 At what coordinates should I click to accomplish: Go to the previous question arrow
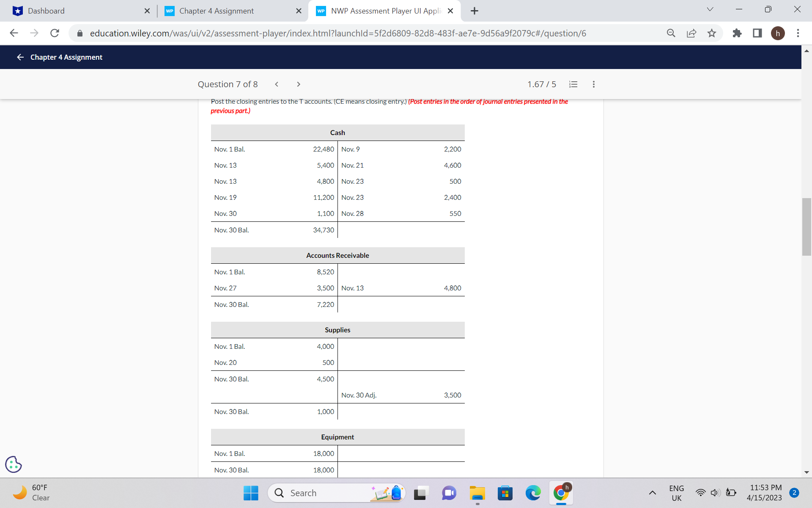pyautogui.click(x=277, y=84)
